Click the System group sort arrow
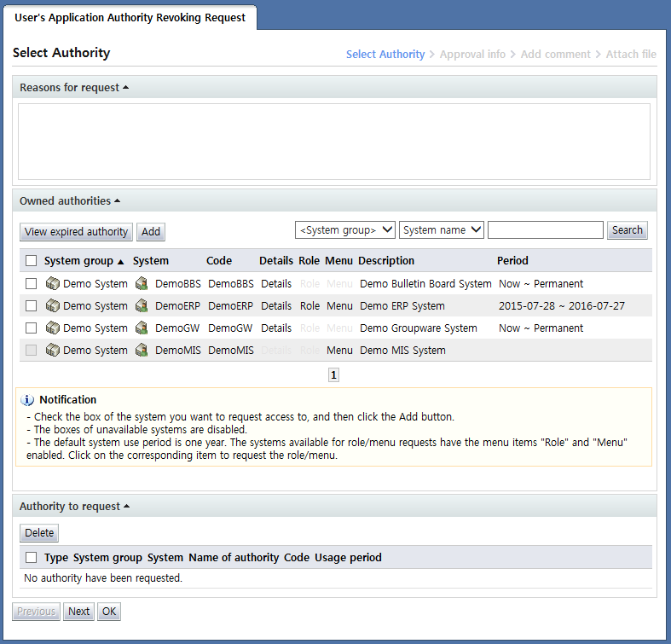Image resolution: width=671 pixels, height=644 pixels. click(120, 262)
